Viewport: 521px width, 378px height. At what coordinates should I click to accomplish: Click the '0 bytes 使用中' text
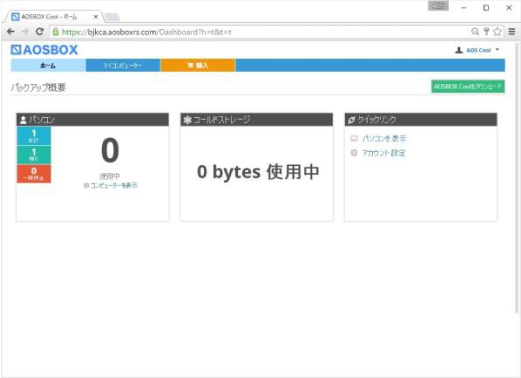pos(258,172)
